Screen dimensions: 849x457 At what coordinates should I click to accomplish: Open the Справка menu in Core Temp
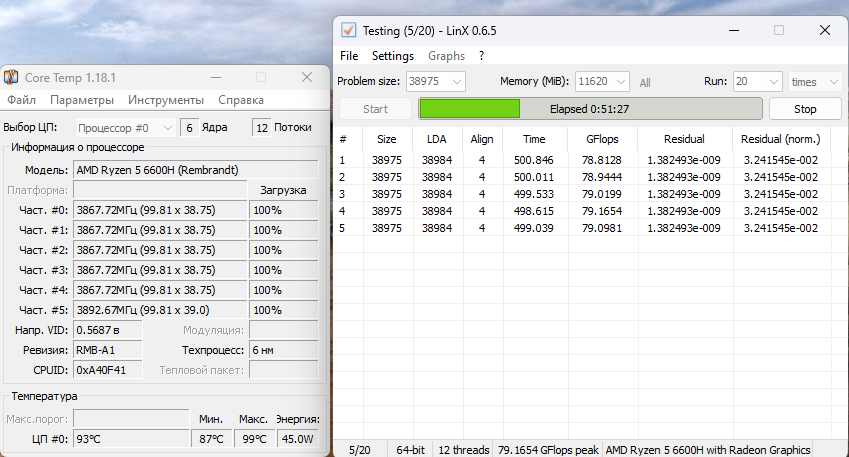(x=241, y=100)
